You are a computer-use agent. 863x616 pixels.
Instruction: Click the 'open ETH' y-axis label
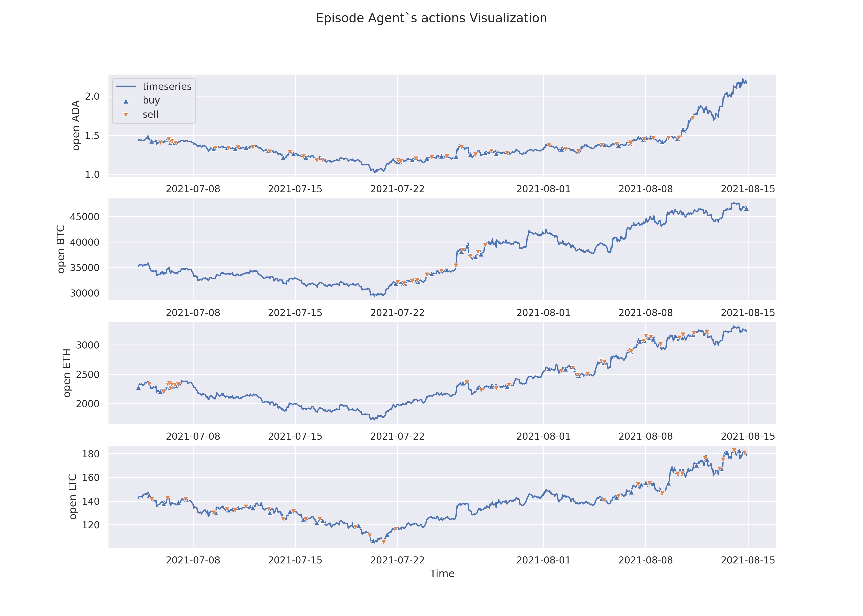point(67,373)
